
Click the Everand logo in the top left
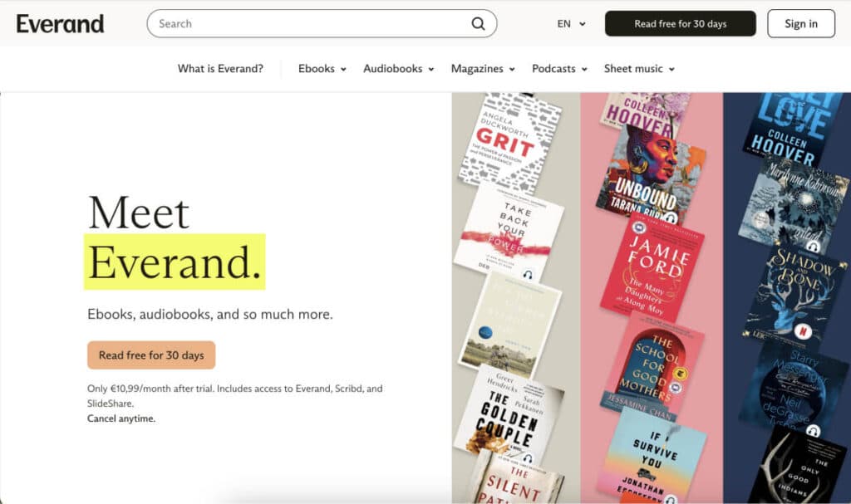60,23
